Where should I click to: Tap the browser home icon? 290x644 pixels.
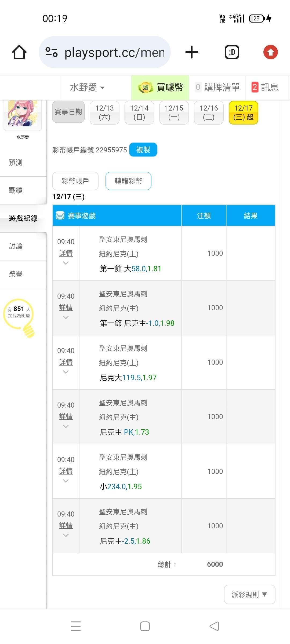pos(19,52)
